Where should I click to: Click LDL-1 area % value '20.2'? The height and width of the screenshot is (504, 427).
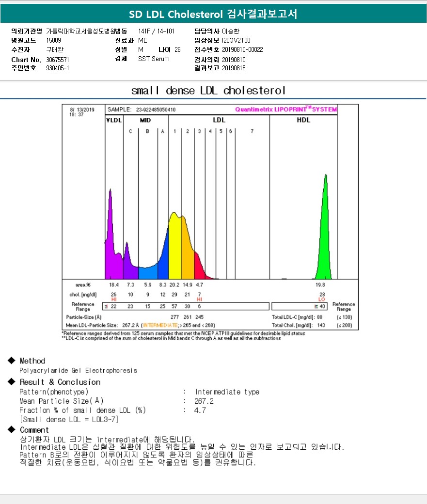pos(174,285)
